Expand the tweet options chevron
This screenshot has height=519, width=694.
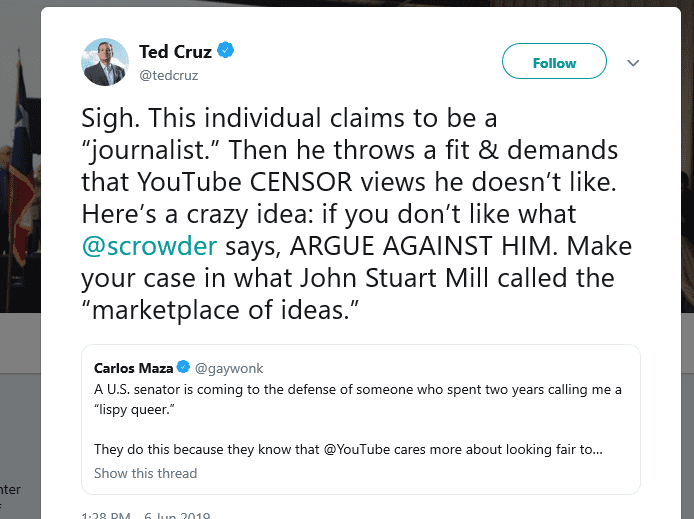coord(632,62)
